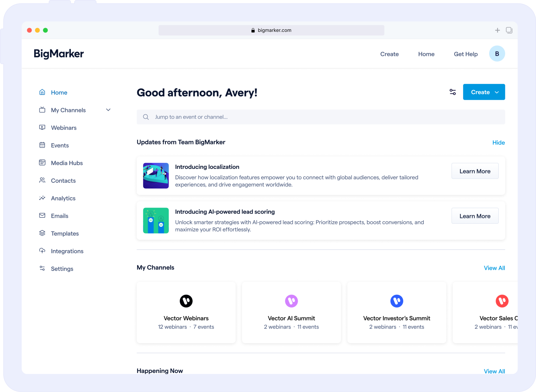Click View All for Happening Now
Screen dimensions: 536x392
(x=494, y=371)
